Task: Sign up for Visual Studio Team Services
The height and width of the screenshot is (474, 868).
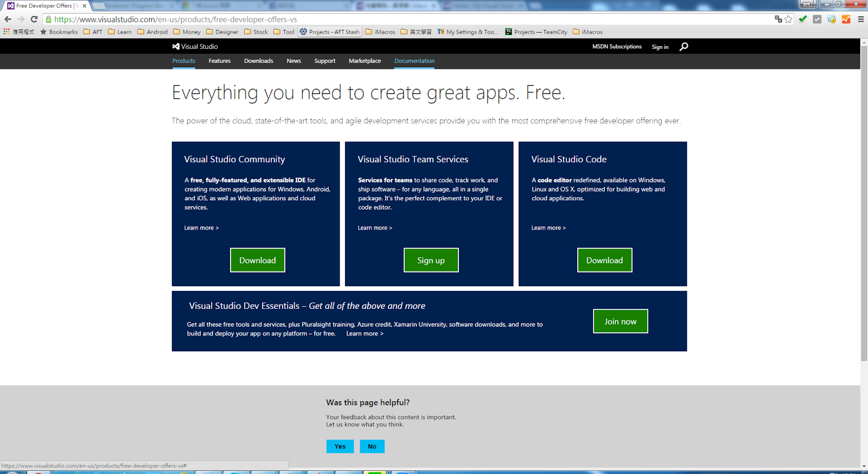Action: pos(431,260)
